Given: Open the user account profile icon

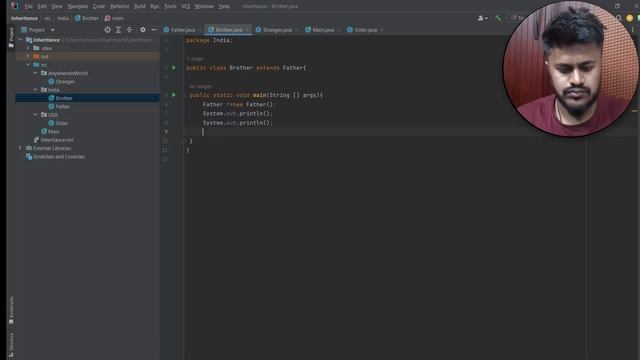Looking at the screenshot, I should click(482, 18).
